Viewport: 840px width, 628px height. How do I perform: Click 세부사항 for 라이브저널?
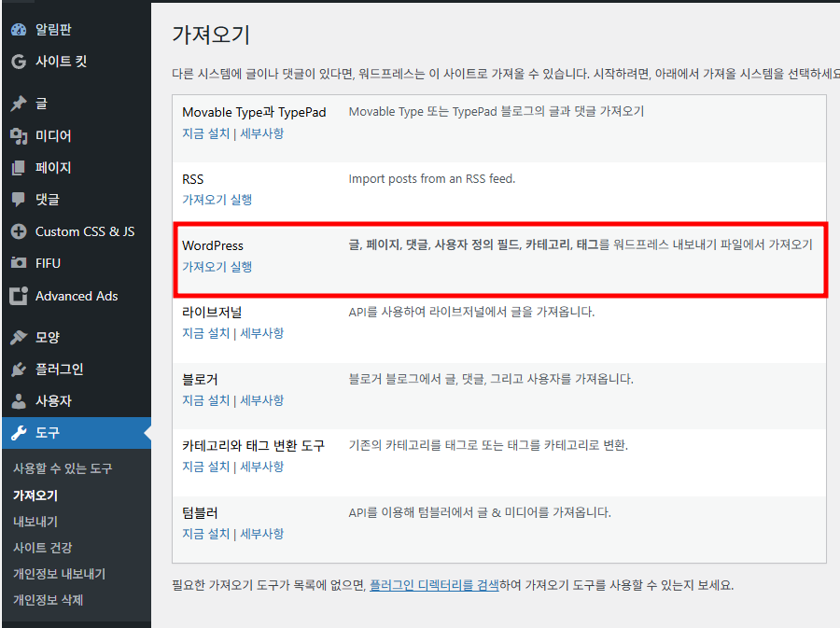(262, 333)
